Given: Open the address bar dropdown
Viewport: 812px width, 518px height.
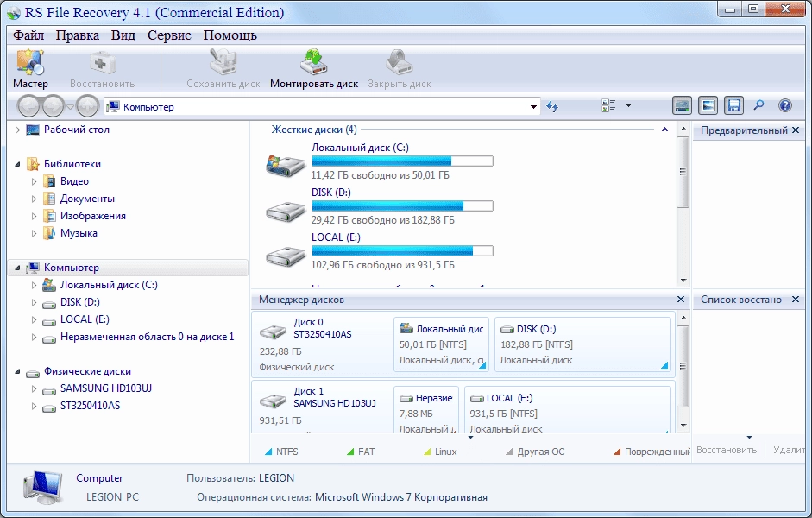Looking at the screenshot, I should [533, 107].
